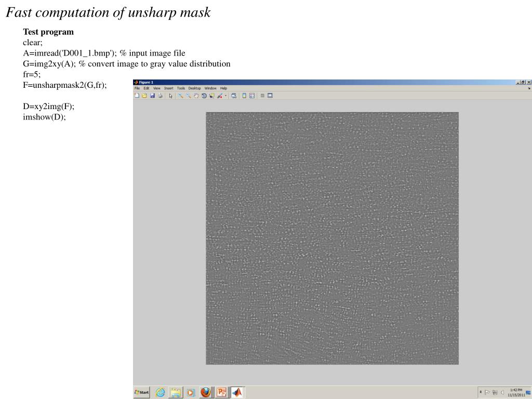The height and width of the screenshot is (399, 532).
Task: Click the displayed unsharp mask image
Action: [332, 238]
